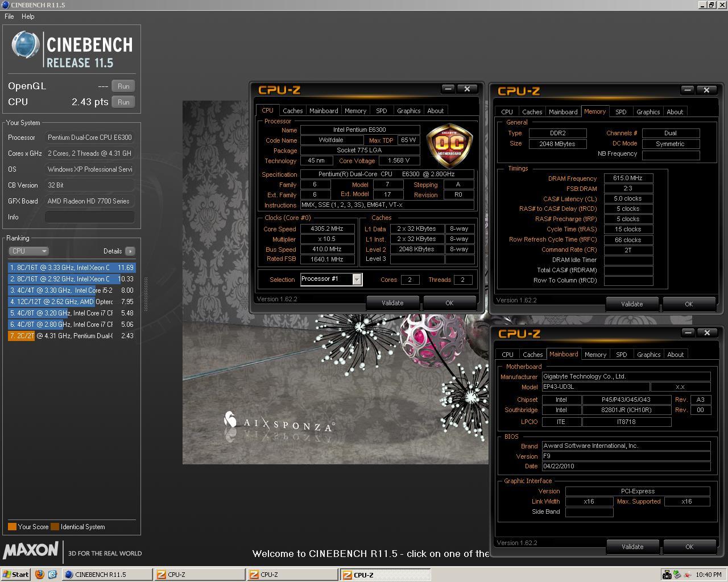Switch to the CINEBENCH R11.5 taskbar button
Image resolution: width=728 pixels, height=582 pixels.
click(107, 575)
